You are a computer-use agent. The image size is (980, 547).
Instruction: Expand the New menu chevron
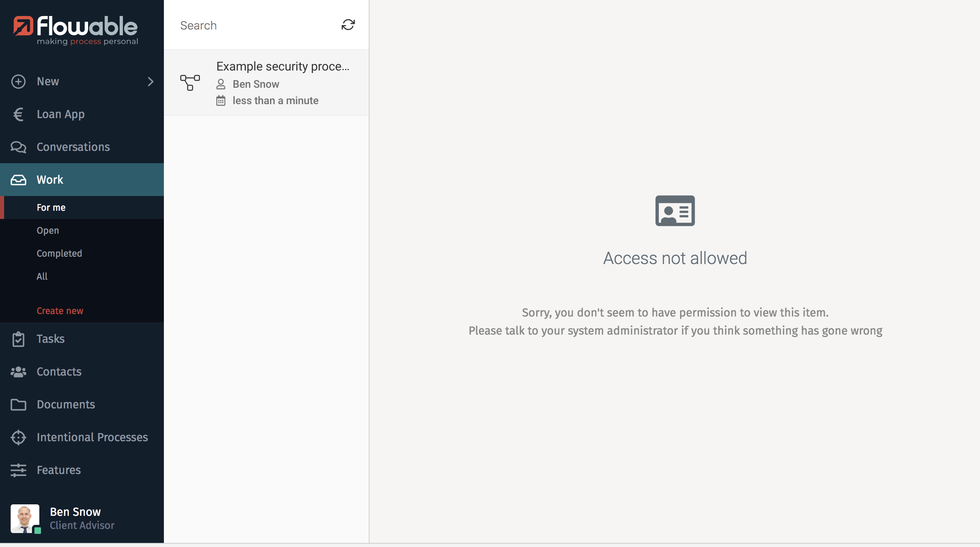(x=151, y=82)
